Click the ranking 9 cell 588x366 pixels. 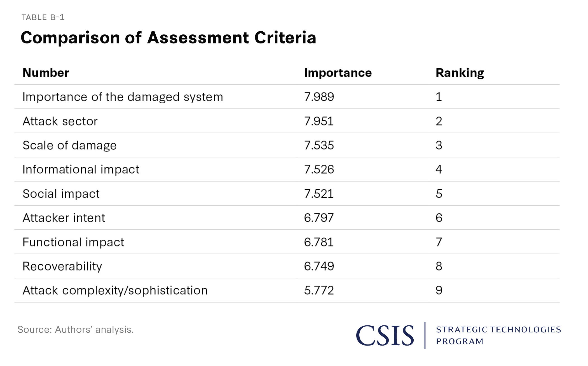(x=439, y=290)
